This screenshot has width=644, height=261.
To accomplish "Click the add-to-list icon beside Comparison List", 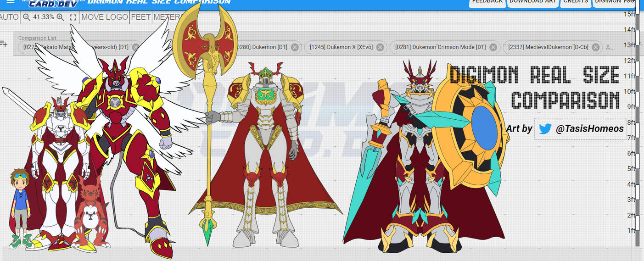I will (4, 44).
